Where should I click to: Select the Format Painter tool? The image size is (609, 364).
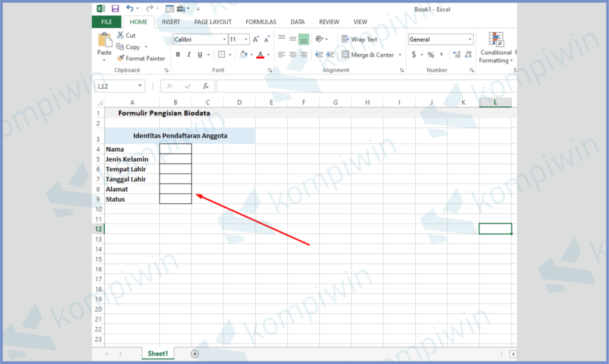141,58
